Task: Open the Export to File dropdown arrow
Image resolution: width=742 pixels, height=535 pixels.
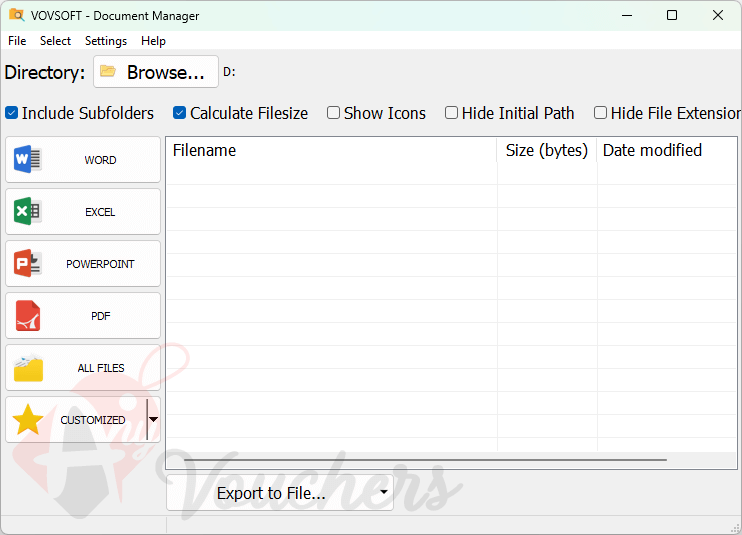Action: point(384,492)
